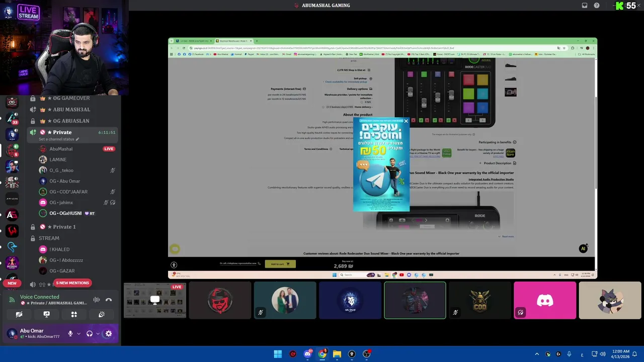
Task: Select the pink Discord logo participant tile
Action: tap(545, 300)
